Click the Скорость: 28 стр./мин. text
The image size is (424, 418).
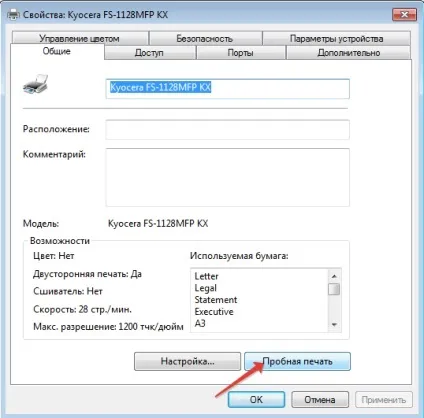pos(82,309)
